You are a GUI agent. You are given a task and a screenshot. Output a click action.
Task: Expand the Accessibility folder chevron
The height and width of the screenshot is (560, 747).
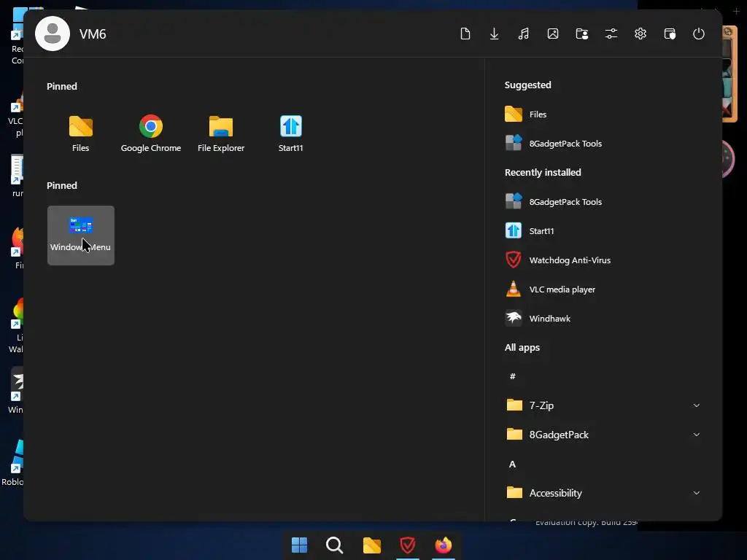[697, 493]
